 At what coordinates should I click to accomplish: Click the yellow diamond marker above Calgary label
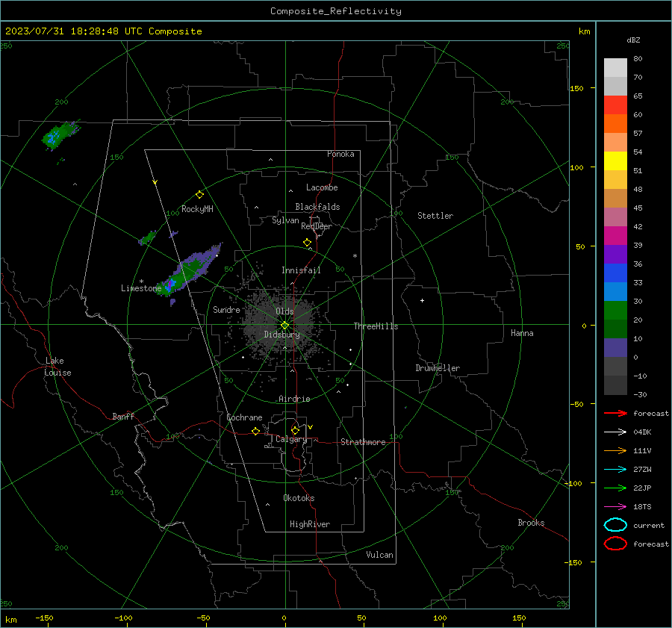point(295,430)
